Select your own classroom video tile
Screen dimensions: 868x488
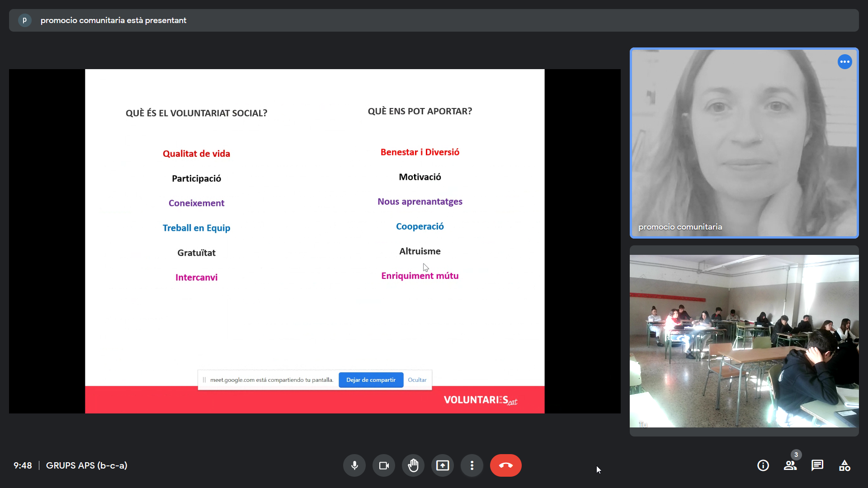pyautogui.click(x=744, y=341)
